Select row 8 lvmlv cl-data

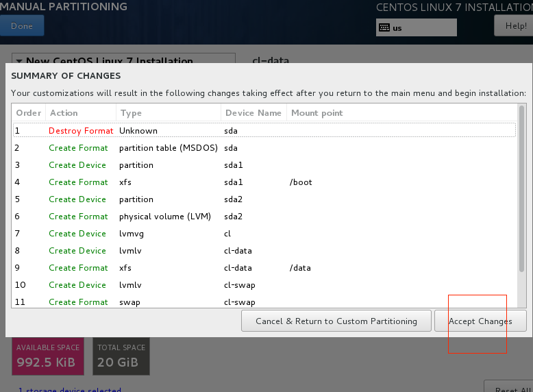264,251
